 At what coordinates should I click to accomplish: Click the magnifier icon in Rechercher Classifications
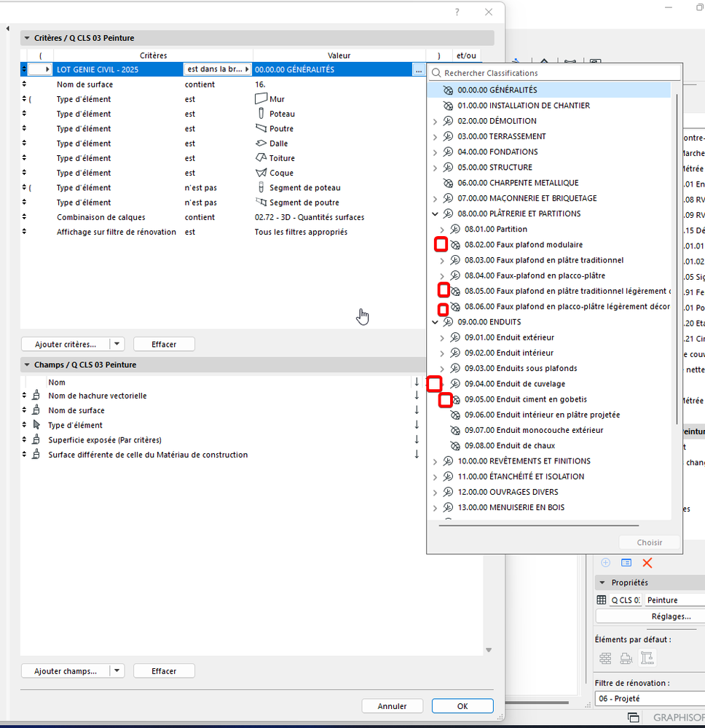point(436,73)
